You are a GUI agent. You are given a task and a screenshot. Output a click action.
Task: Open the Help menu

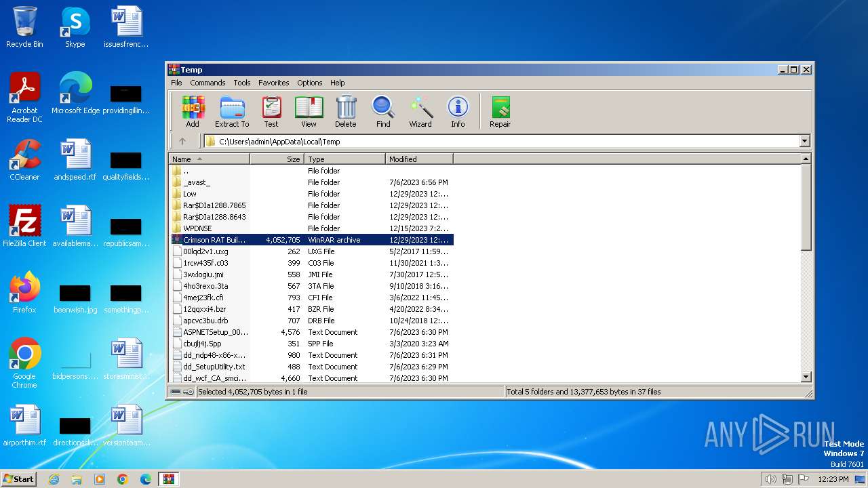click(337, 83)
